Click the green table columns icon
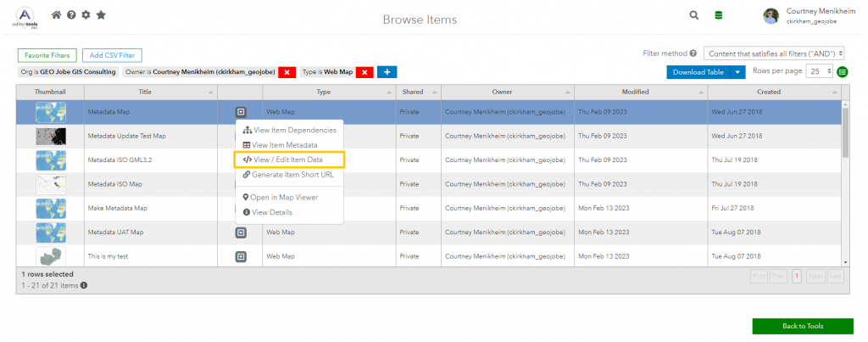Viewport: 868px width, 342px height. [843, 72]
